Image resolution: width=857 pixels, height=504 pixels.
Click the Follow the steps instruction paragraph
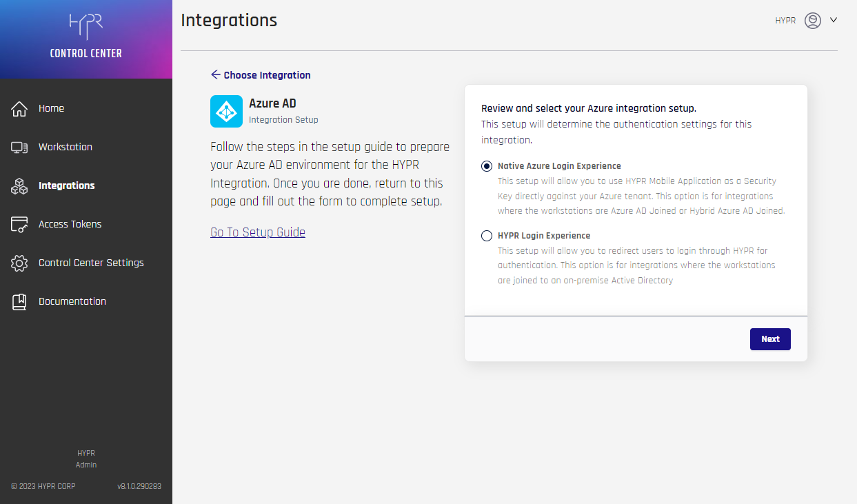tap(330, 174)
